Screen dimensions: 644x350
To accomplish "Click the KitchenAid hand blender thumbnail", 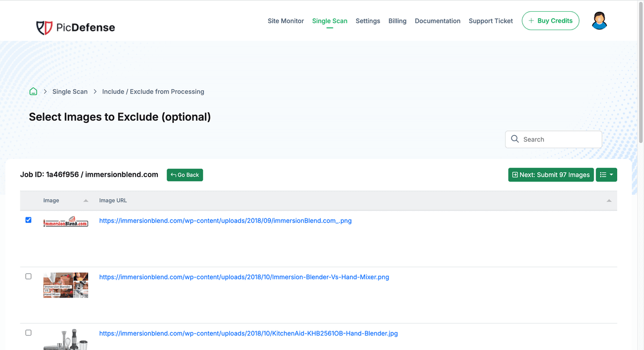I will tap(65, 339).
